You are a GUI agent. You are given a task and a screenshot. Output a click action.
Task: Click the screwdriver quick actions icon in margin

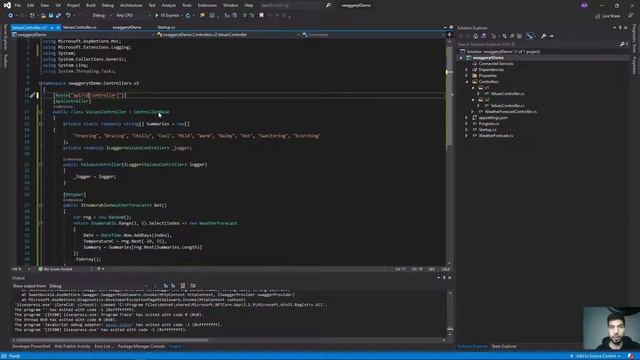click(32, 95)
